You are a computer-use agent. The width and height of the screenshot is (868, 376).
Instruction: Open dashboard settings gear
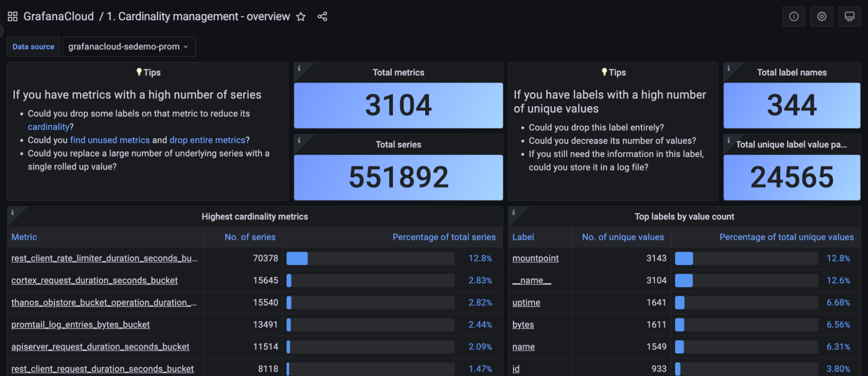pyautogui.click(x=821, y=16)
